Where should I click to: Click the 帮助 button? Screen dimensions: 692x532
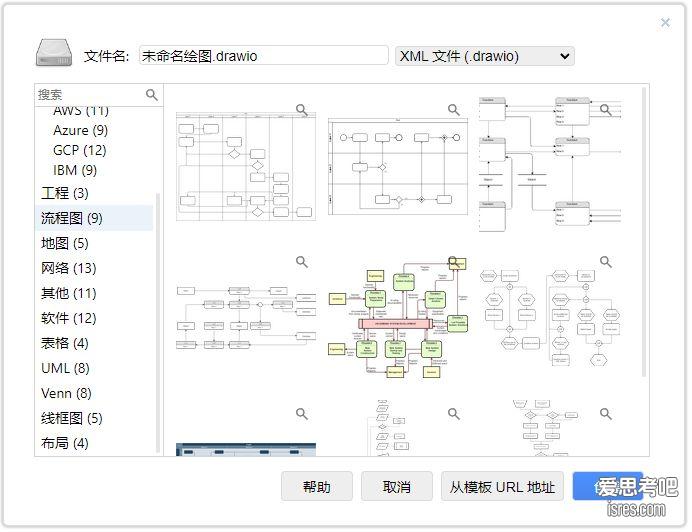(316, 487)
